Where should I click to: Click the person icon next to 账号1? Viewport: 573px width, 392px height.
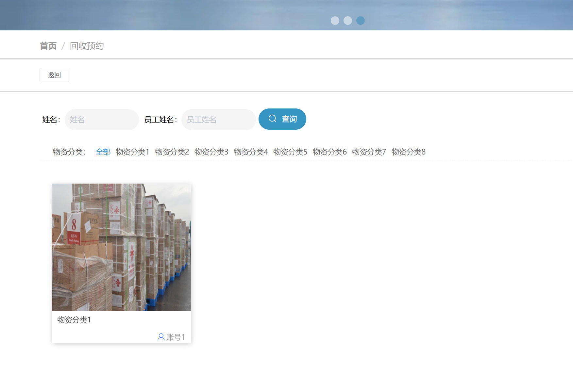tap(160, 337)
